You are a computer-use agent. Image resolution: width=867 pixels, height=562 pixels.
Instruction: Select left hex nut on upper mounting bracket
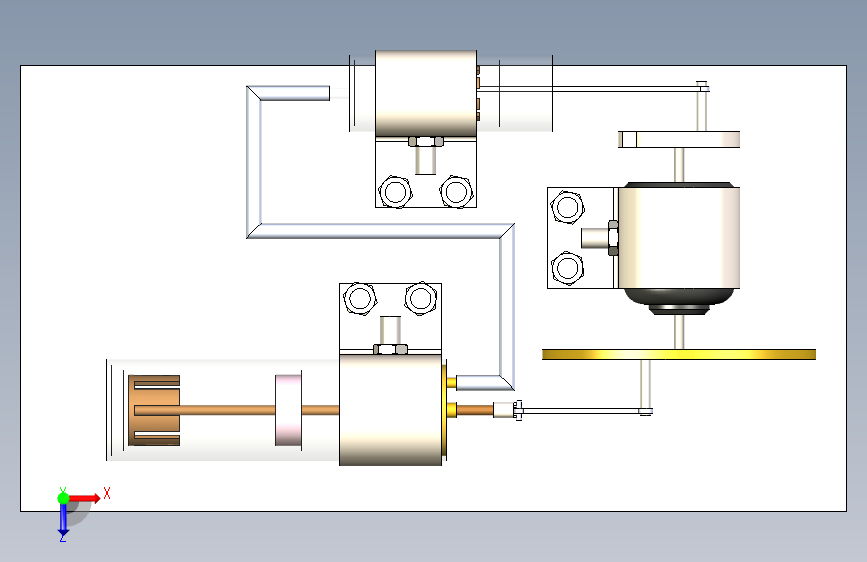395,192
